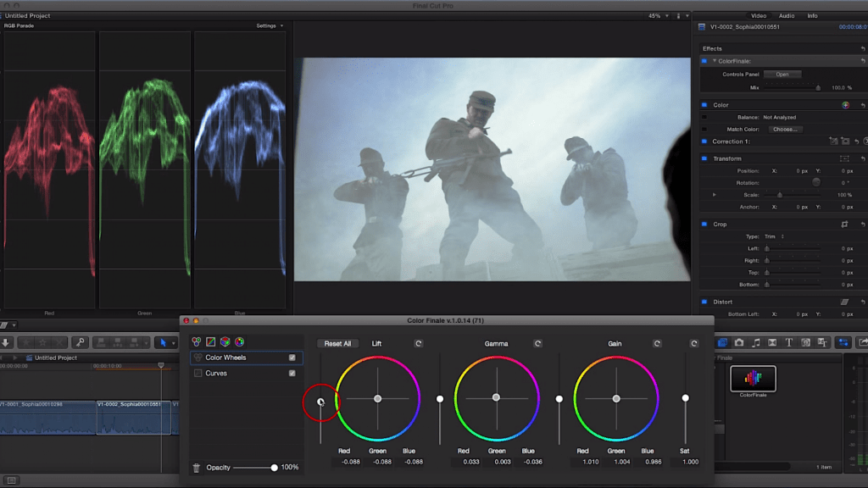Switch to the Info inspector tab

pos(812,16)
